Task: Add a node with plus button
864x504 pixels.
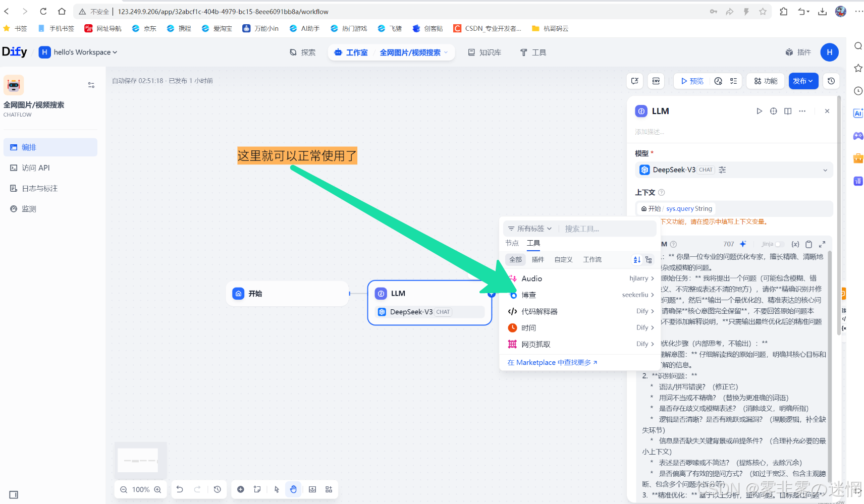Action: click(x=241, y=489)
